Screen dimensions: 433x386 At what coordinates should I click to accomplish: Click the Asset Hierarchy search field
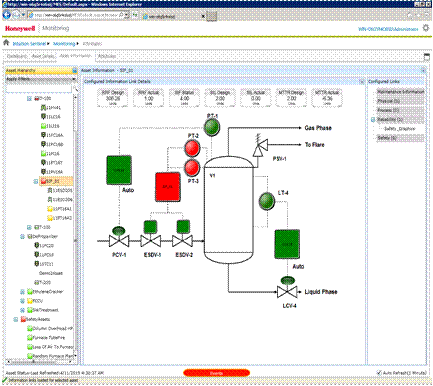click(39, 89)
